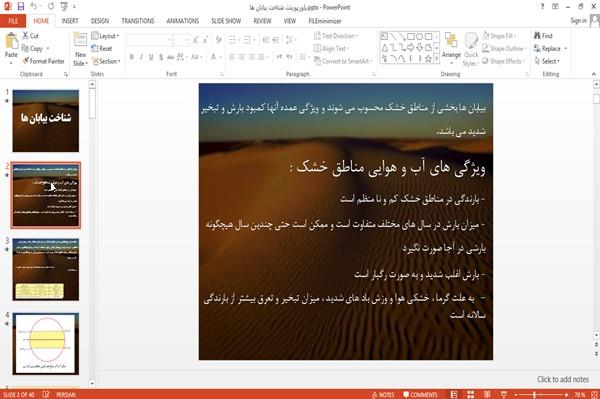Start Slide Show from status bar icon
600x399 pixels.
pos(504,394)
